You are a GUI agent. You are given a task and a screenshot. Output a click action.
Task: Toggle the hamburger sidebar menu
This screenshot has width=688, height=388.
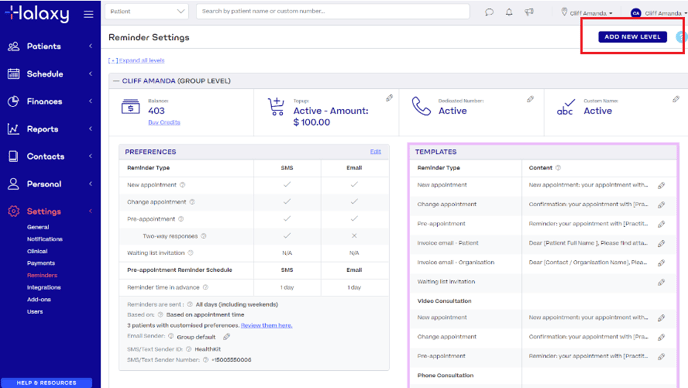[89, 14]
